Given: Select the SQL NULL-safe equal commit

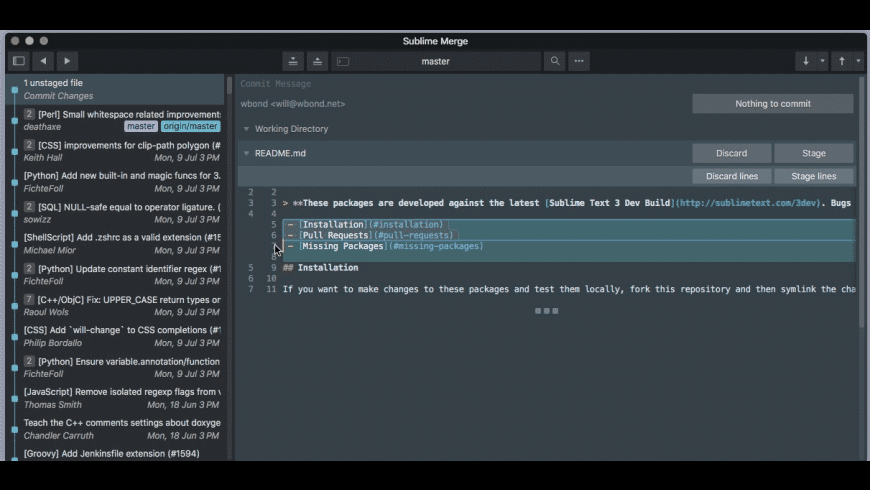Looking at the screenshot, I should 115,213.
